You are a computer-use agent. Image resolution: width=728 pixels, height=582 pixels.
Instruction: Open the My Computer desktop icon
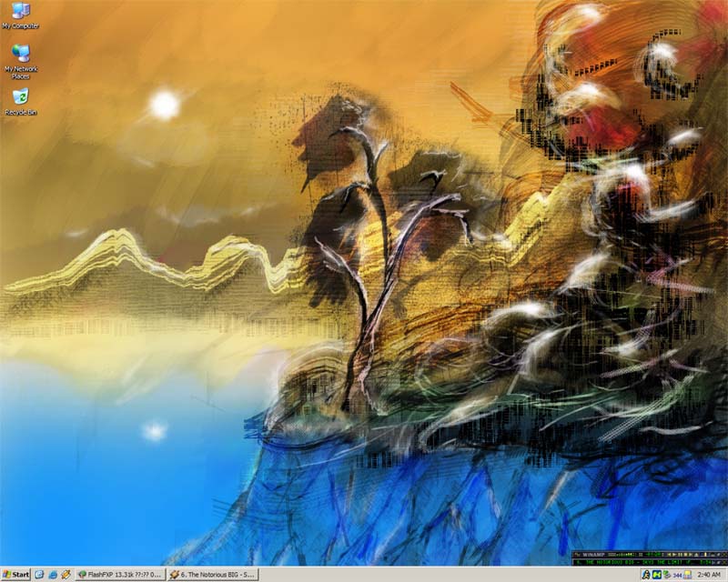click(x=20, y=15)
